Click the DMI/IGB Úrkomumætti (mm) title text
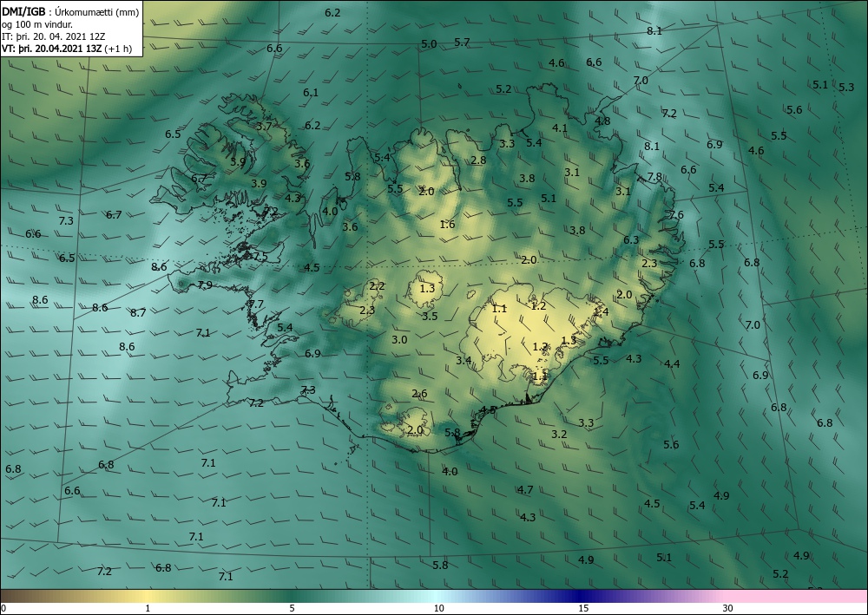868x615 pixels. pyautogui.click(x=70, y=12)
